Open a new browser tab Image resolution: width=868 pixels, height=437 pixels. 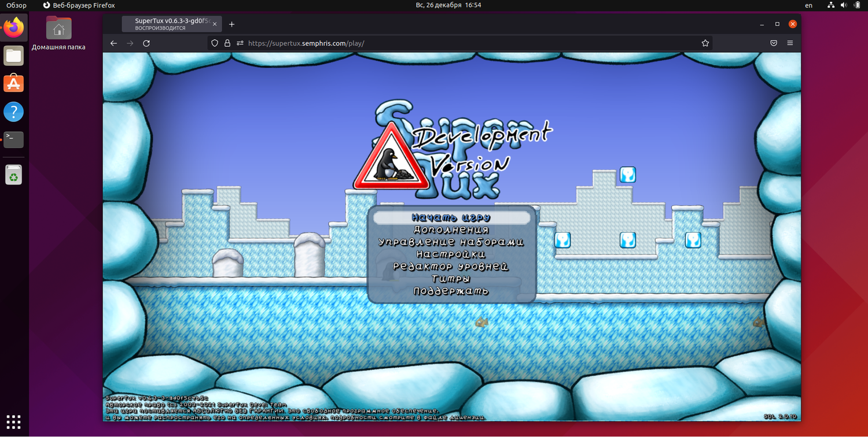pyautogui.click(x=232, y=24)
